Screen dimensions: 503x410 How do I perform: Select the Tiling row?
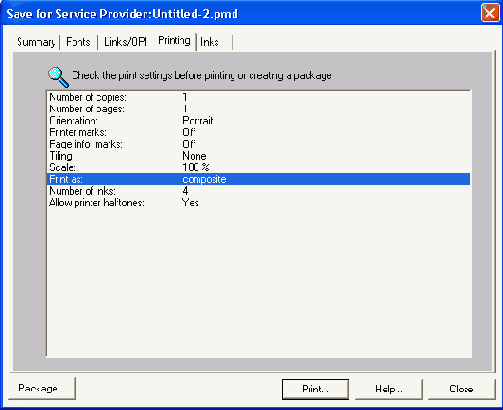tap(259, 156)
